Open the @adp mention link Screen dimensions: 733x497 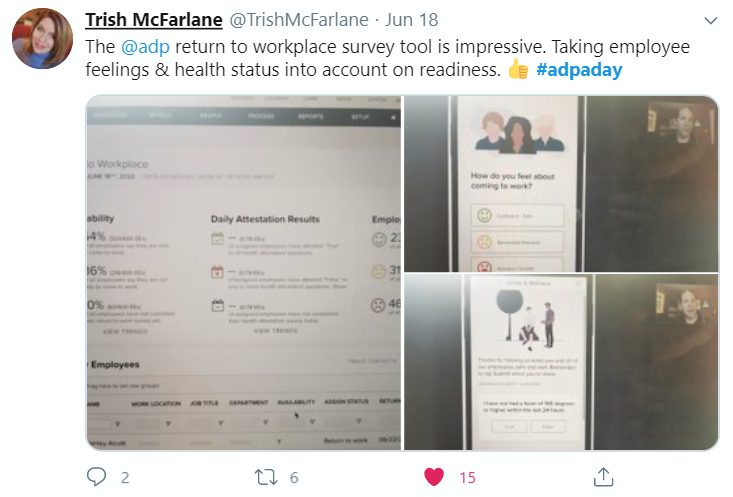(145, 47)
